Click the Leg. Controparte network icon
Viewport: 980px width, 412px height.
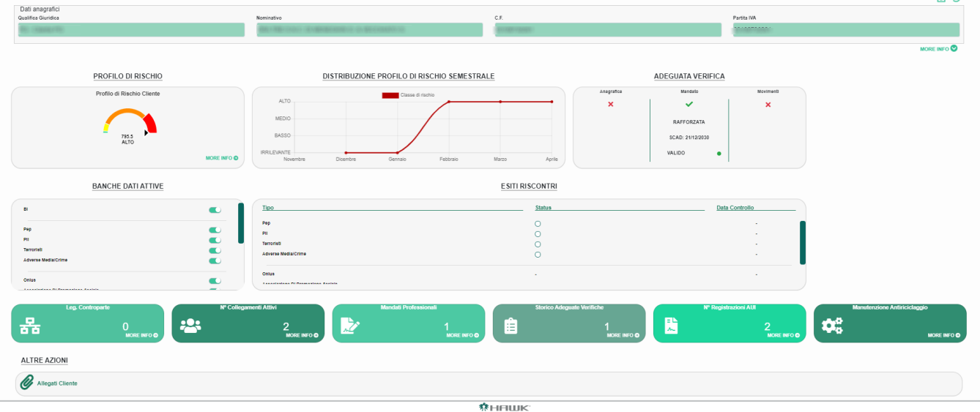click(x=30, y=327)
